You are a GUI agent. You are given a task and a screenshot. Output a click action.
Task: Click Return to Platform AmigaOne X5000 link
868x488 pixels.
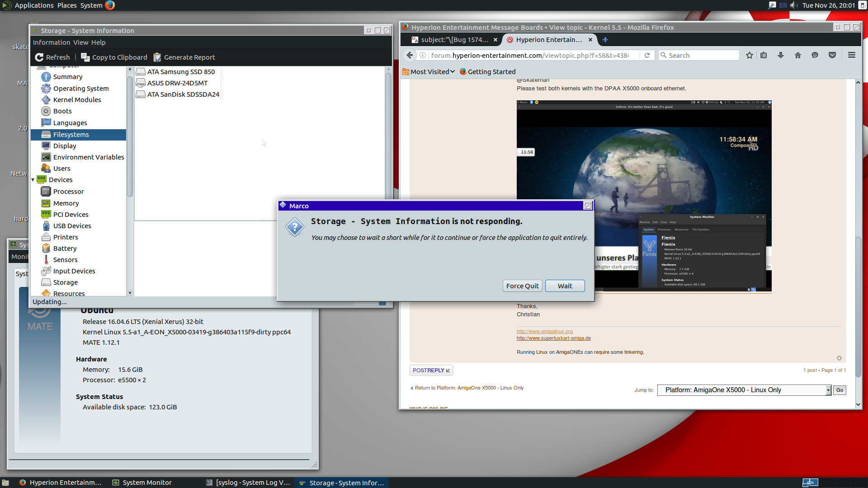469,388
